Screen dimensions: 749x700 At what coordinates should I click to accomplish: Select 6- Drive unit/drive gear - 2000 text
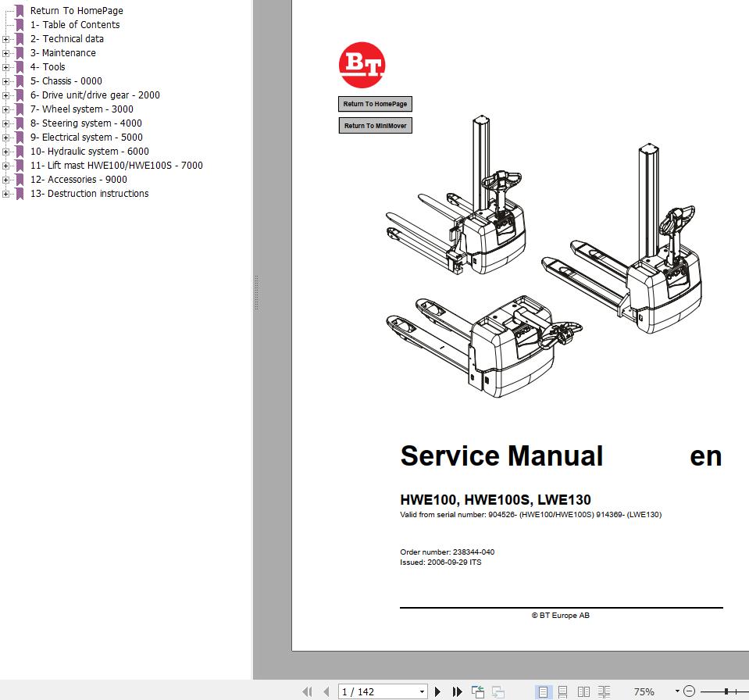tap(95, 95)
